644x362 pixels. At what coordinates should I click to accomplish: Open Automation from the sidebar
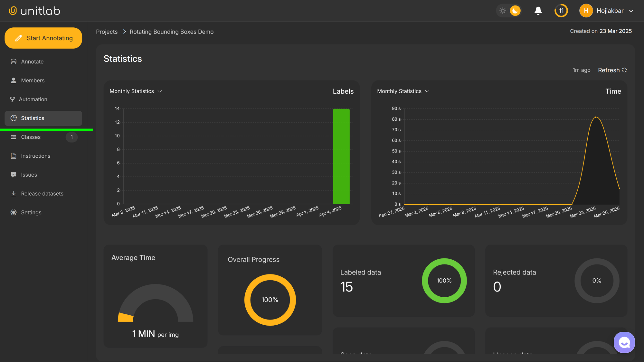click(13, 99)
